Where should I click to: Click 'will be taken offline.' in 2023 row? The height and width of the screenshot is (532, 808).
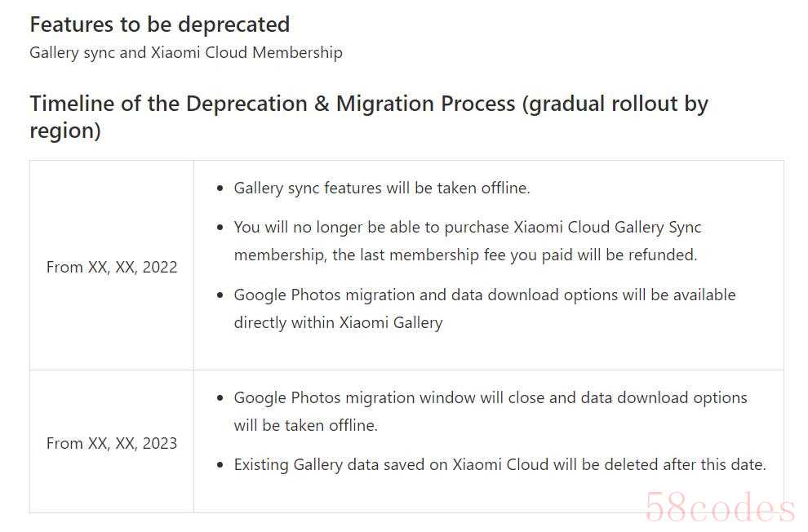305,425
